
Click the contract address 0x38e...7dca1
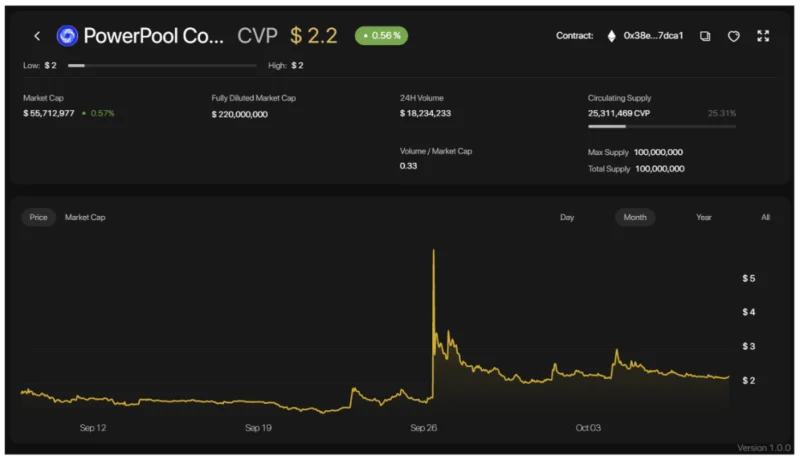coord(653,36)
